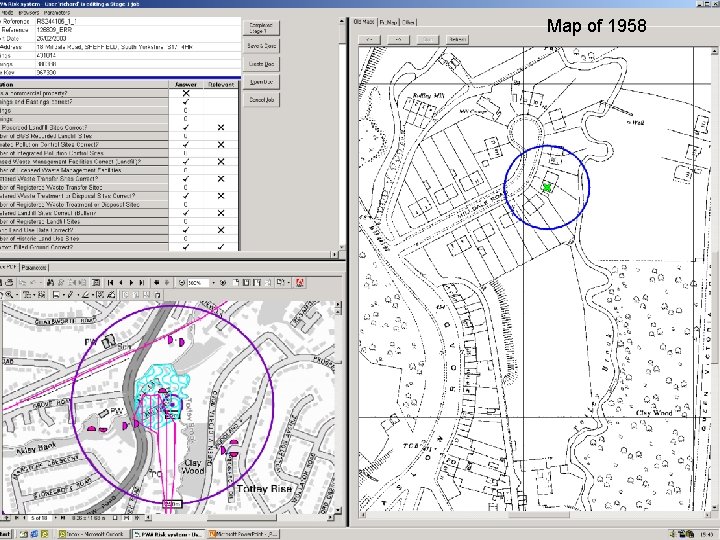Switch to the Old Maps tab
This screenshot has width=720, height=540.
pyautogui.click(x=364, y=22)
